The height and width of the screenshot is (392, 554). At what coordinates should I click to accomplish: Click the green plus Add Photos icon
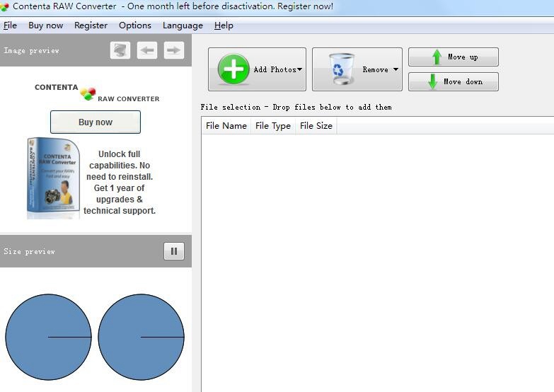[233, 69]
